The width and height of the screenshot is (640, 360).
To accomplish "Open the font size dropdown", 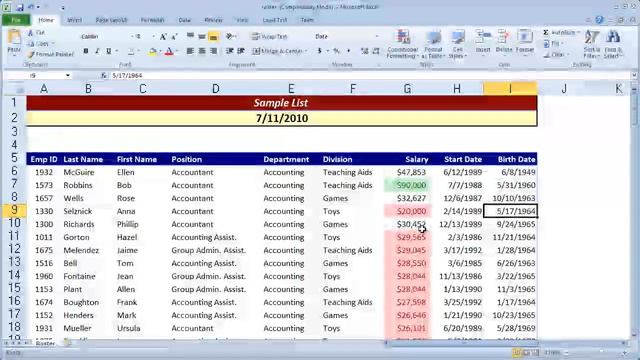I will (153, 37).
